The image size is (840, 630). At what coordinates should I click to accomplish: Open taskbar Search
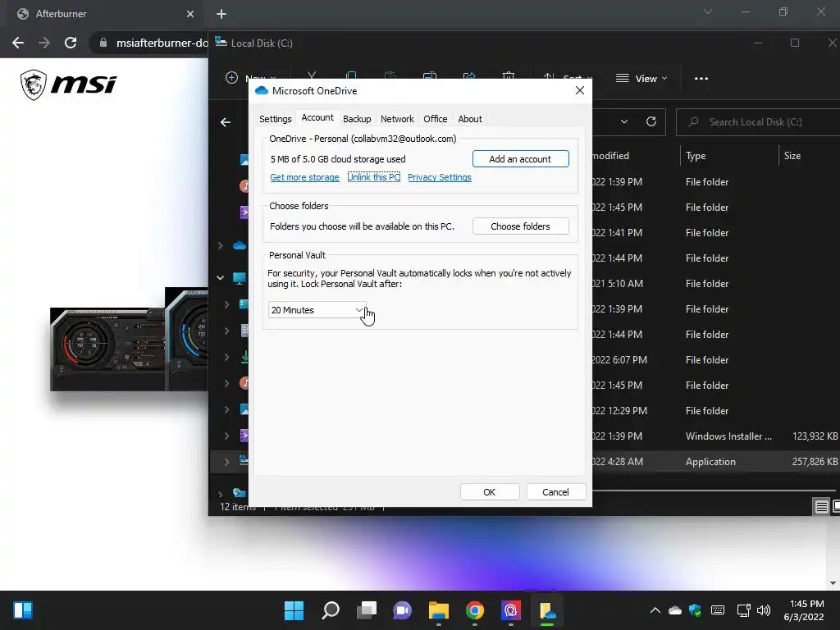coord(331,610)
